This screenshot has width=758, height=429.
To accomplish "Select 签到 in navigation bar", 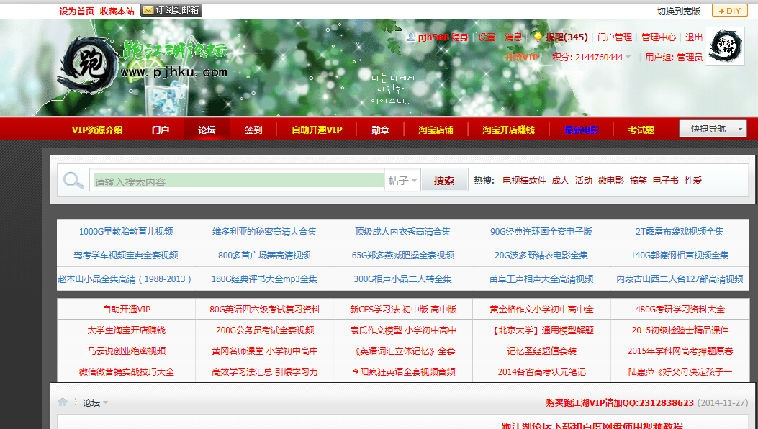I will pyautogui.click(x=253, y=130).
